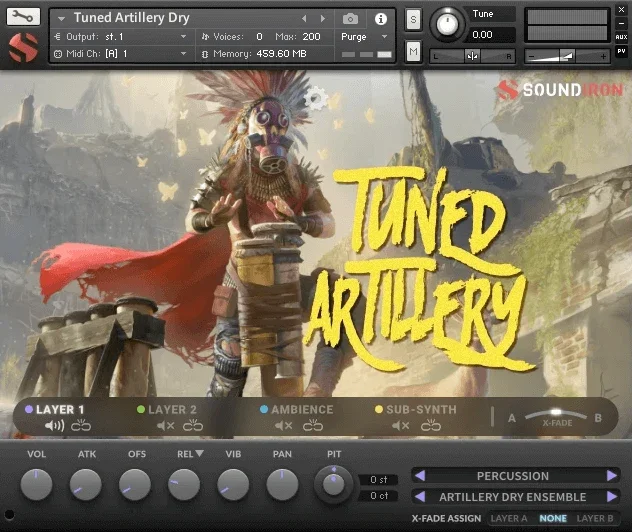Click the Tune value 0.00 field
The image size is (632, 532).
click(492, 35)
